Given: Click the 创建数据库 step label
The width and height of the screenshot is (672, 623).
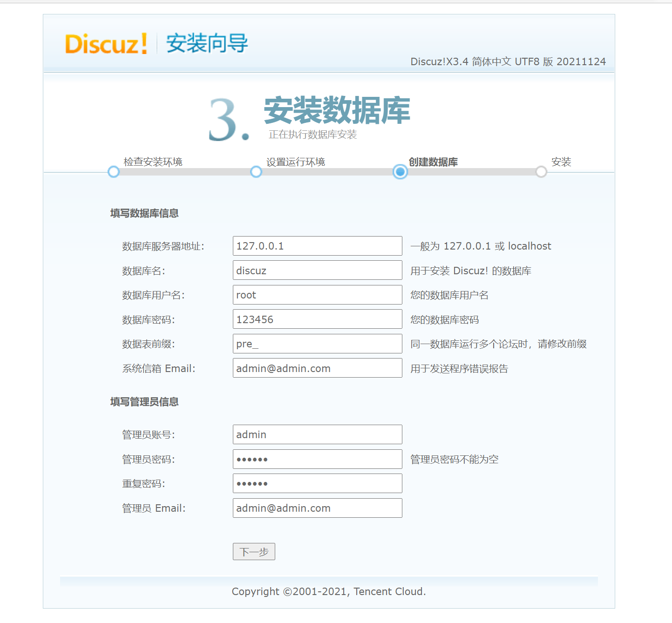Looking at the screenshot, I should pos(433,162).
